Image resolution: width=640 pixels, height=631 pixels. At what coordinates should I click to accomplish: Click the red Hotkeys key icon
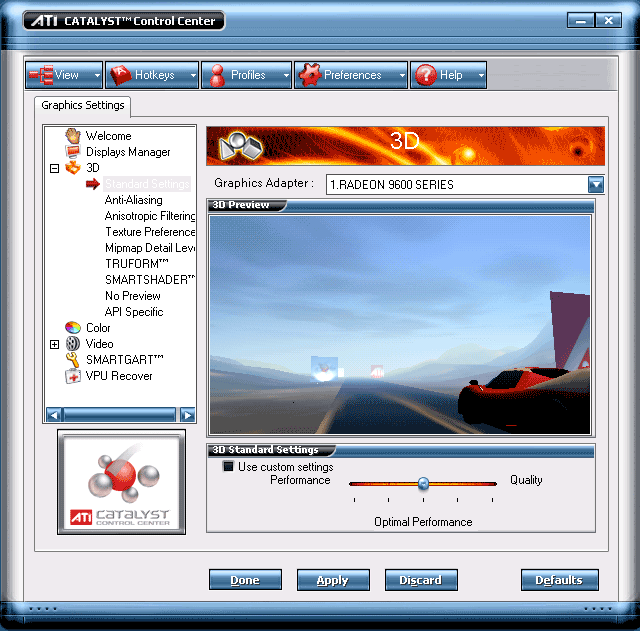(x=121, y=75)
